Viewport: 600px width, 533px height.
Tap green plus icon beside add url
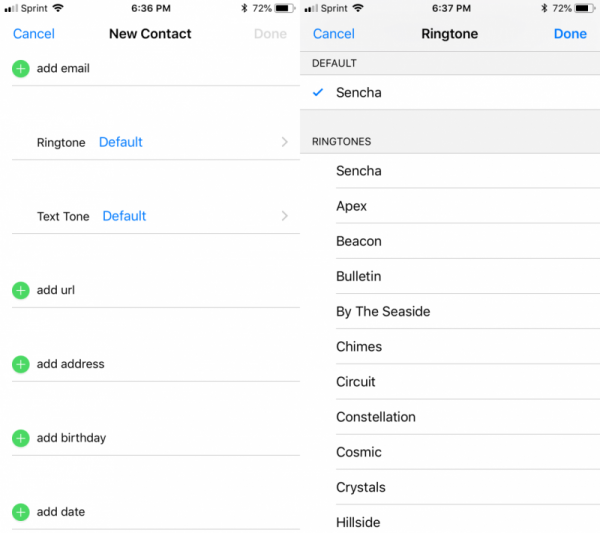tap(20, 290)
